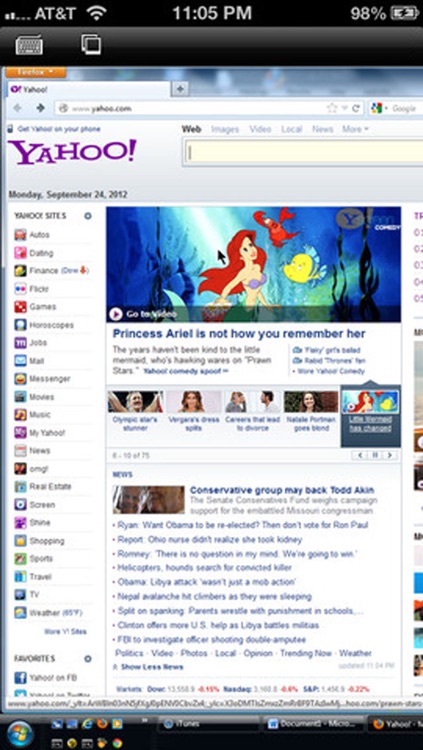
Task: Open a new tab with plus button
Action: tap(180, 89)
